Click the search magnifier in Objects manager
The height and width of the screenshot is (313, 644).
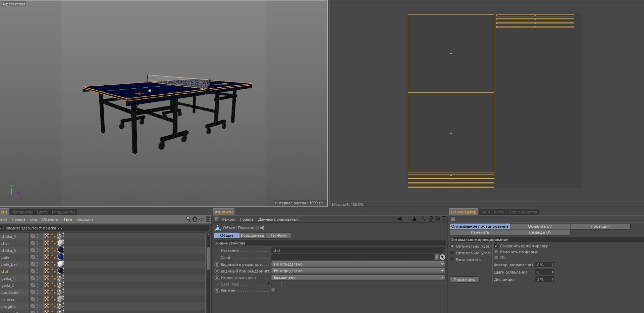tap(188, 219)
